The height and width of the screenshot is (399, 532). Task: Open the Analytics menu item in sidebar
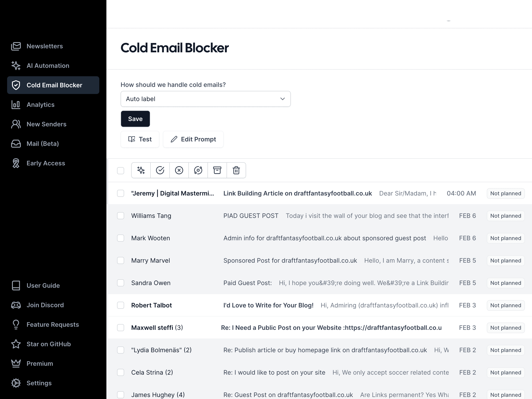(40, 104)
